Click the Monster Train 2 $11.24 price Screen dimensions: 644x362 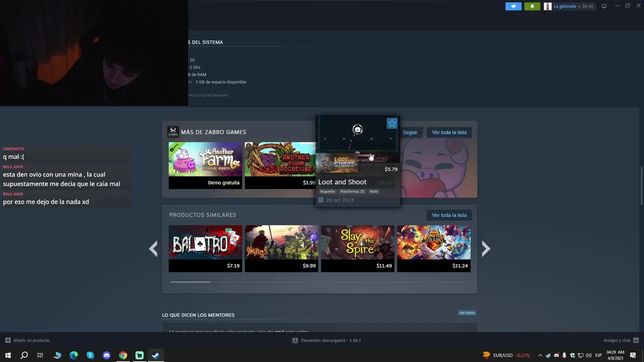pyautogui.click(x=460, y=265)
